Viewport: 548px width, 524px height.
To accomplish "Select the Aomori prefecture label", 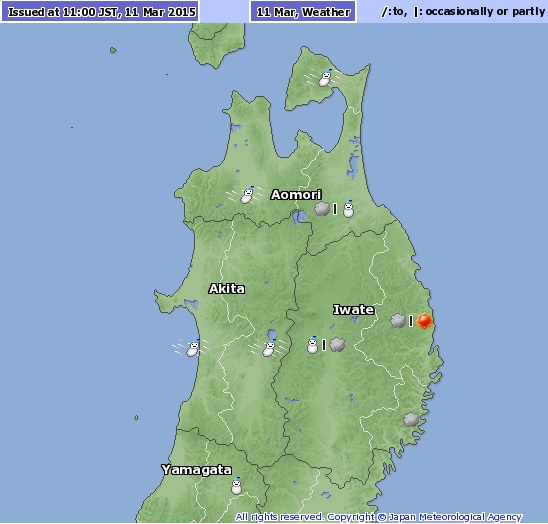I will pos(296,195).
